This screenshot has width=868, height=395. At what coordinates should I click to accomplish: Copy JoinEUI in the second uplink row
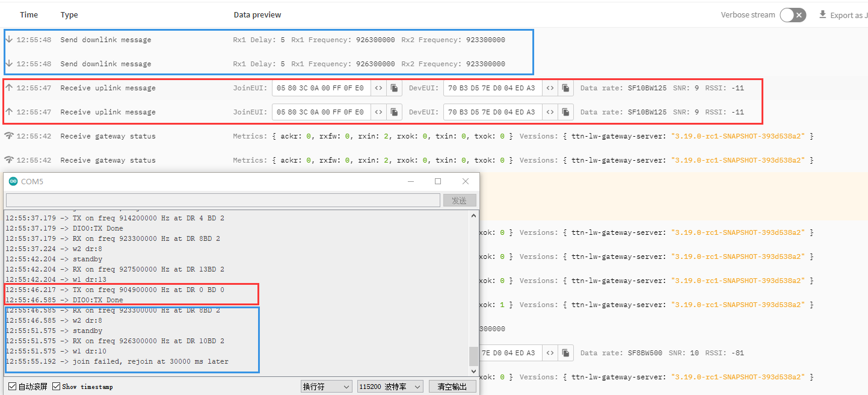[x=394, y=112]
